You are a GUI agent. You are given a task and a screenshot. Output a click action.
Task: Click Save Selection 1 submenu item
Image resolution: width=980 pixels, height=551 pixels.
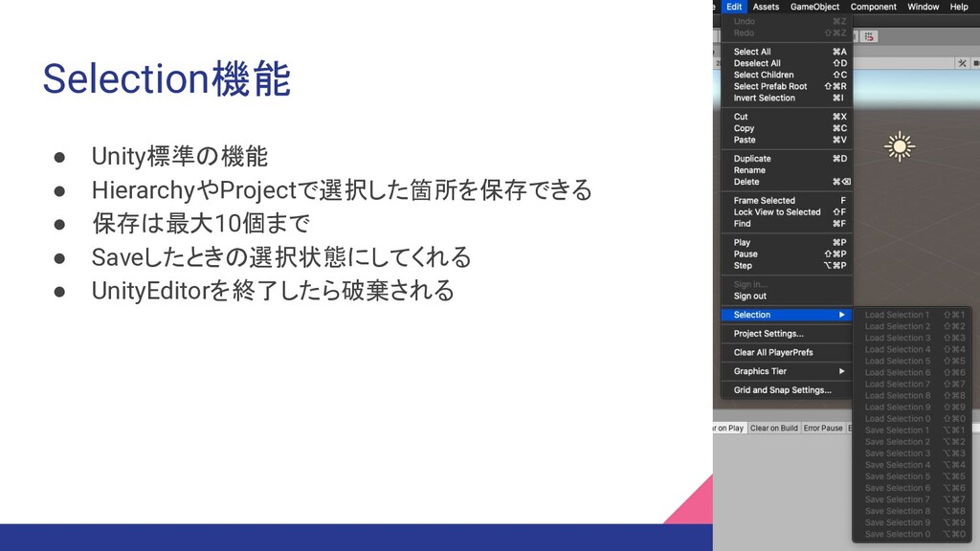point(914,430)
